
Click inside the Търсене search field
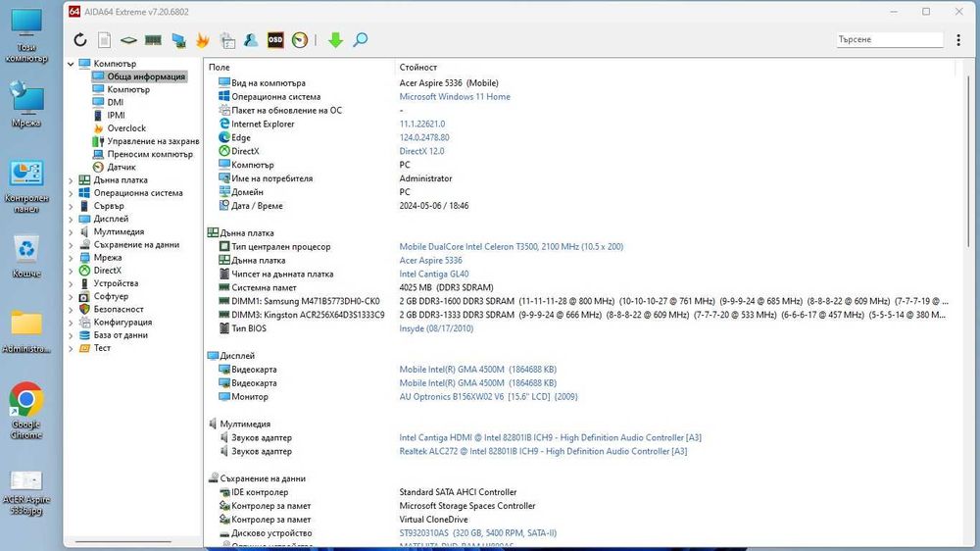coord(890,39)
